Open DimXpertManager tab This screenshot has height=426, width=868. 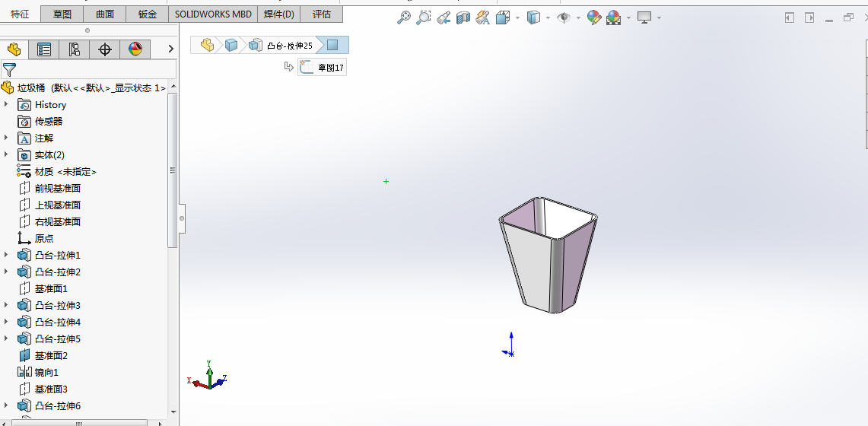tap(105, 49)
